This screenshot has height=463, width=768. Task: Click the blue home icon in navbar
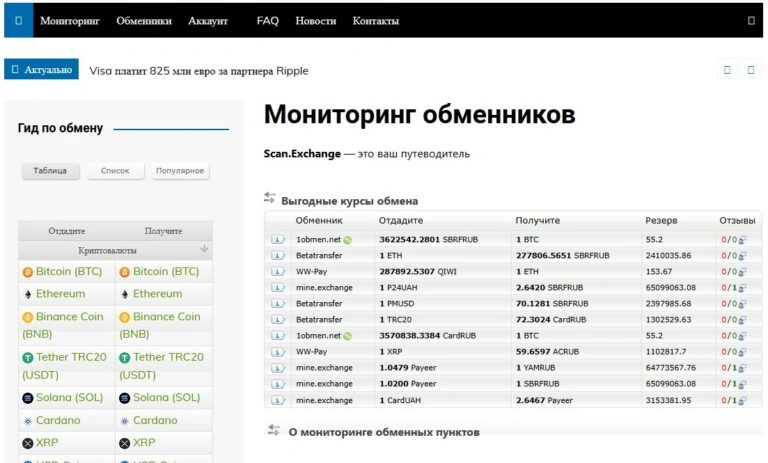[19, 21]
